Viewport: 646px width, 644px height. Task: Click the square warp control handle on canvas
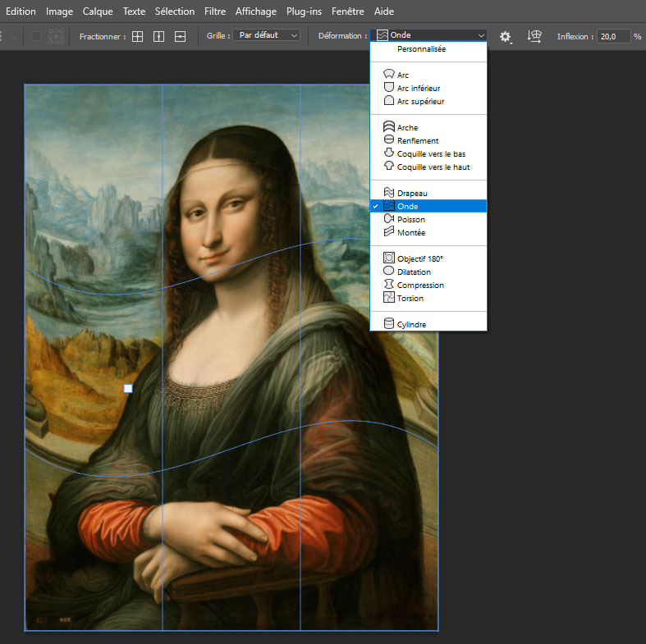128,388
